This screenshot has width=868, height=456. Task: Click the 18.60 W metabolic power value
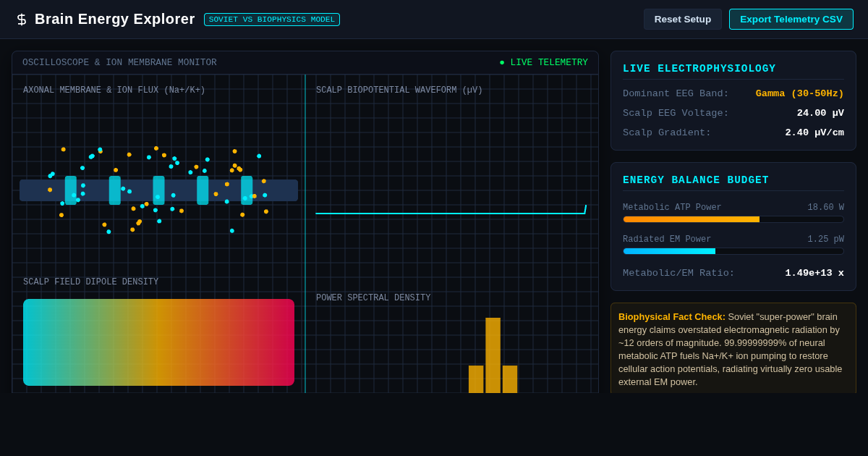[825, 208]
